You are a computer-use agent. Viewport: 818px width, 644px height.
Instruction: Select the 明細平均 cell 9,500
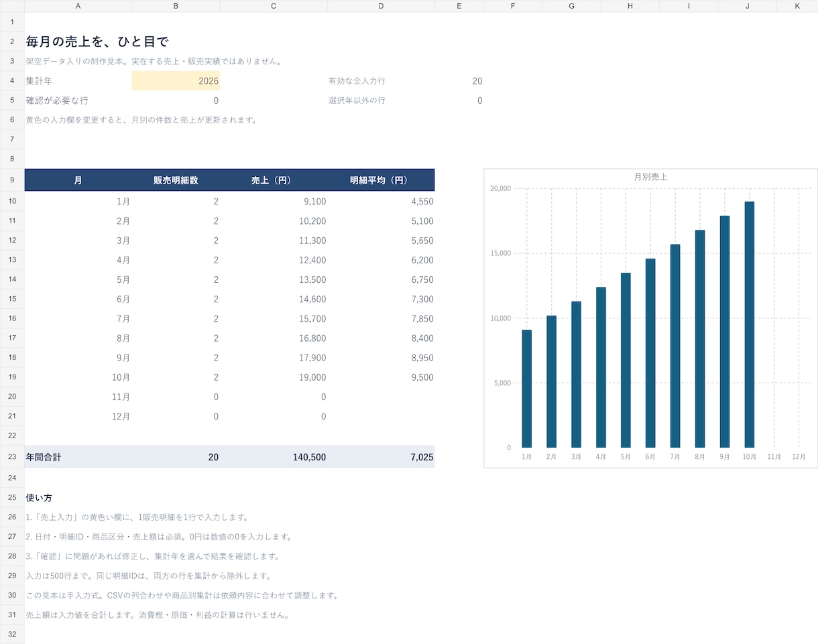pos(381,377)
